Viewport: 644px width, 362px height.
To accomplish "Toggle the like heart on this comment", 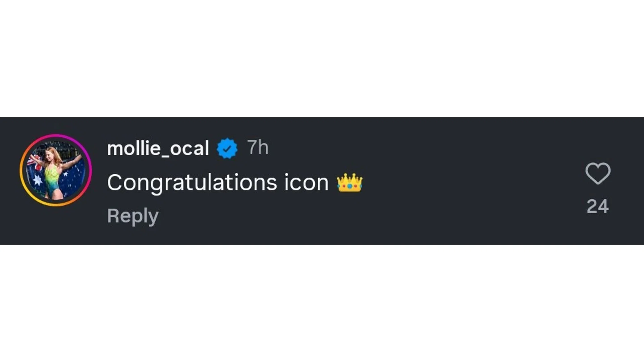I will 598,173.
